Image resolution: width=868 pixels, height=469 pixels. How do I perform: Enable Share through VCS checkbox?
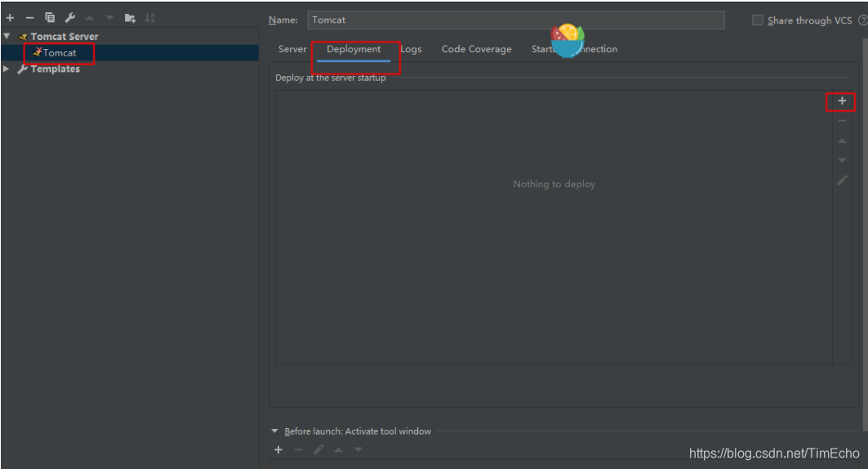(757, 20)
